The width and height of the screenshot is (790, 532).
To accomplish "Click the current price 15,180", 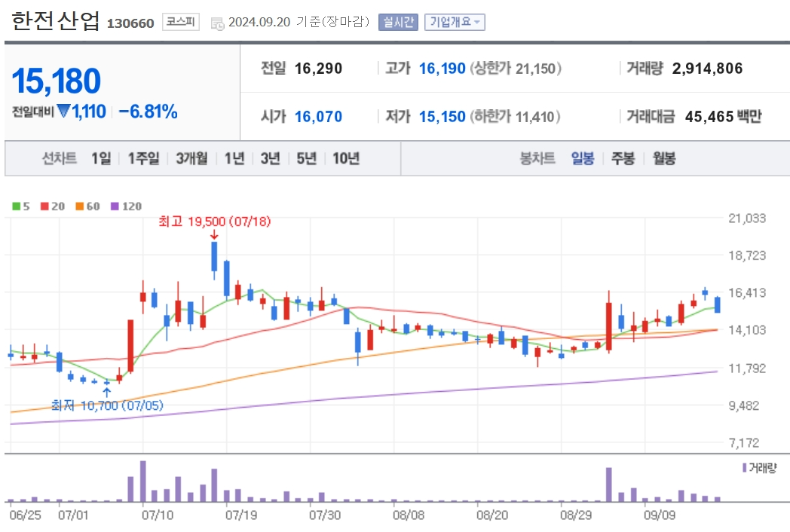I will [x=57, y=81].
